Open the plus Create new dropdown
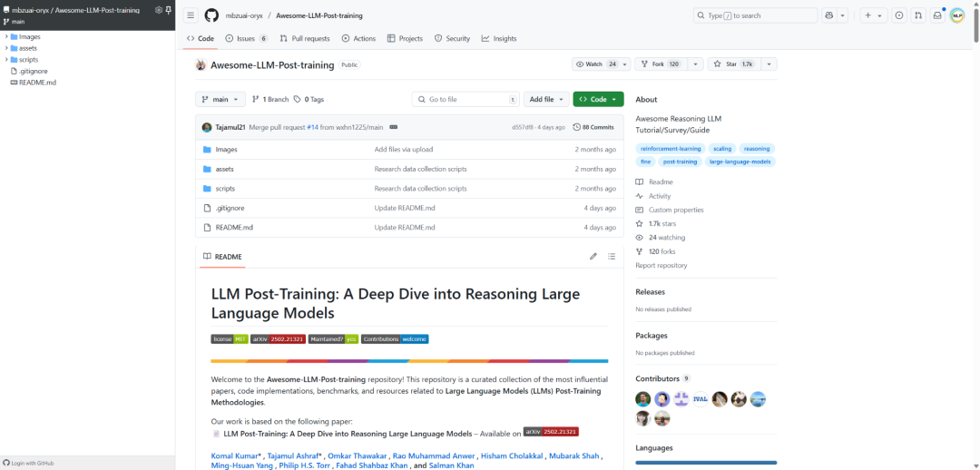The image size is (980, 470). coord(874,15)
